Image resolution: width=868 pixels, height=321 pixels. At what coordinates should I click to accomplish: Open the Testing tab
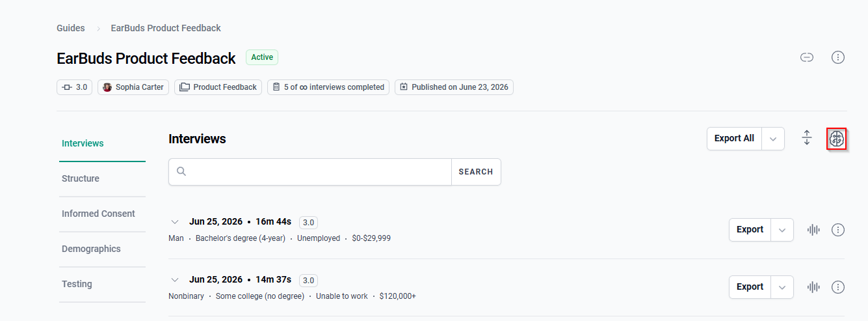(102, 285)
